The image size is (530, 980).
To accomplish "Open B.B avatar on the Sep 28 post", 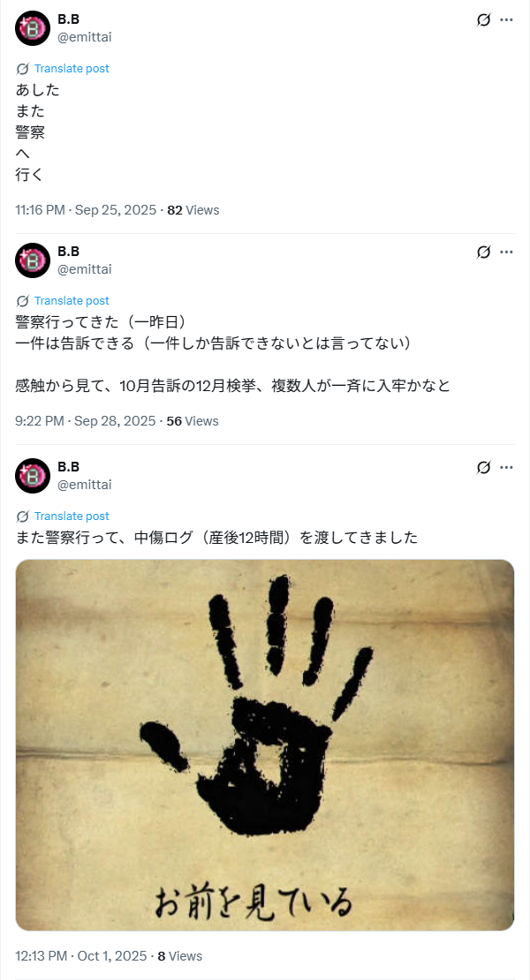I will pyautogui.click(x=33, y=260).
